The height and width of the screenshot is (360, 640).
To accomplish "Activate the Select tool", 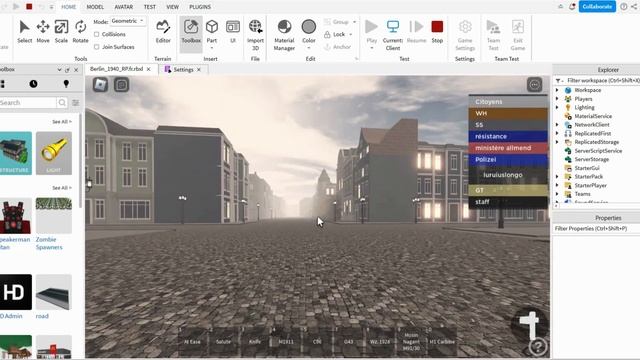I will pyautogui.click(x=24, y=31).
